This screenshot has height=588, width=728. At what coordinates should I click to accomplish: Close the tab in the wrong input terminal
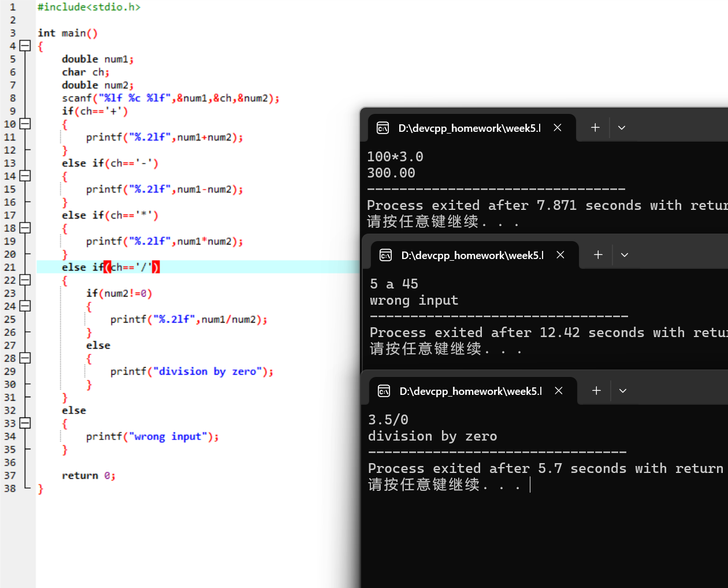pos(560,255)
